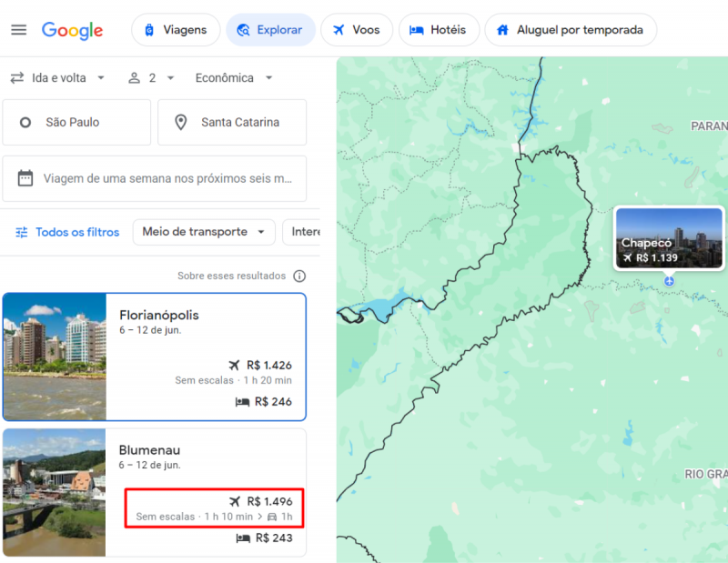The image size is (728, 563).
Task: Click the blue airplane marker below the Chapecó popup
Action: click(668, 282)
